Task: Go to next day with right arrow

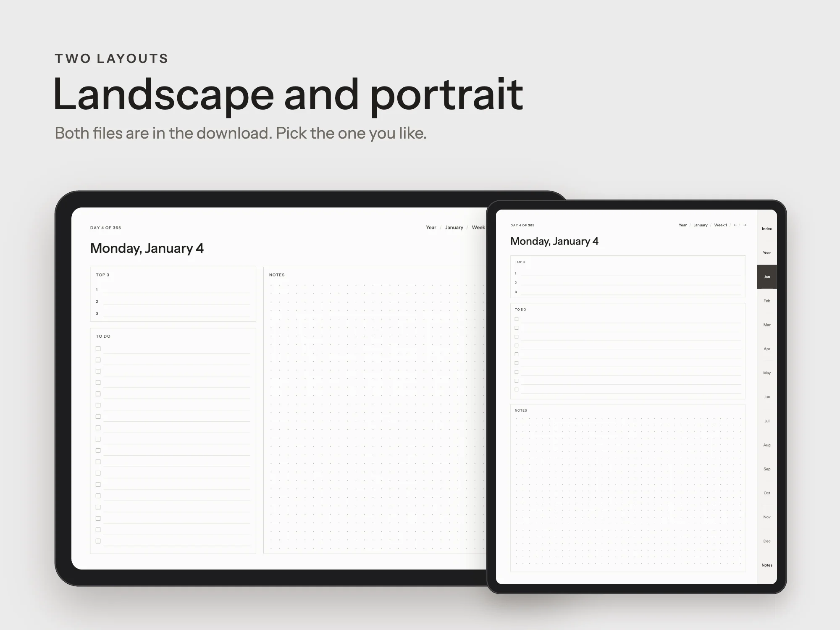Action: (x=745, y=225)
